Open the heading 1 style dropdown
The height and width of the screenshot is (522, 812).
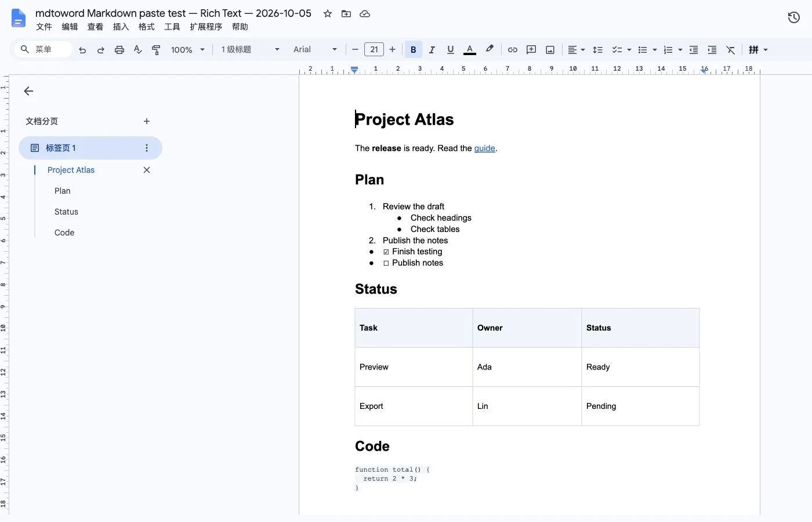pos(250,50)
